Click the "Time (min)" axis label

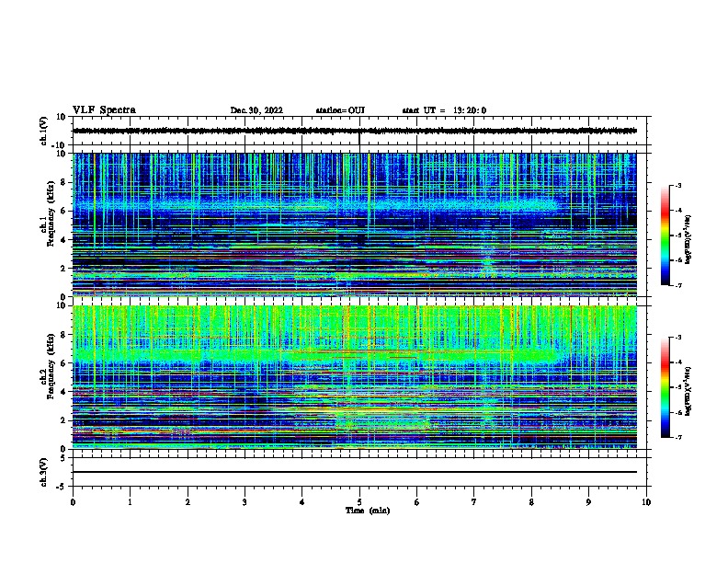coord(368,511)
